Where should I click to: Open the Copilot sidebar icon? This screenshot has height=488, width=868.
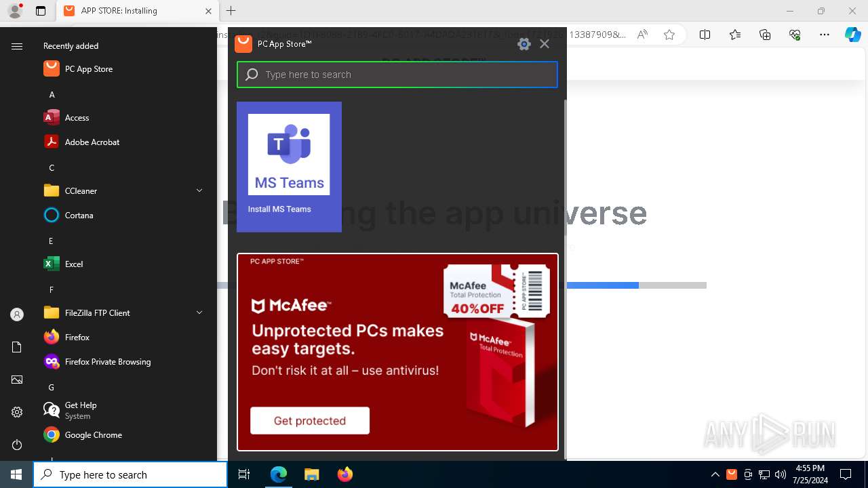coord(853,35)
